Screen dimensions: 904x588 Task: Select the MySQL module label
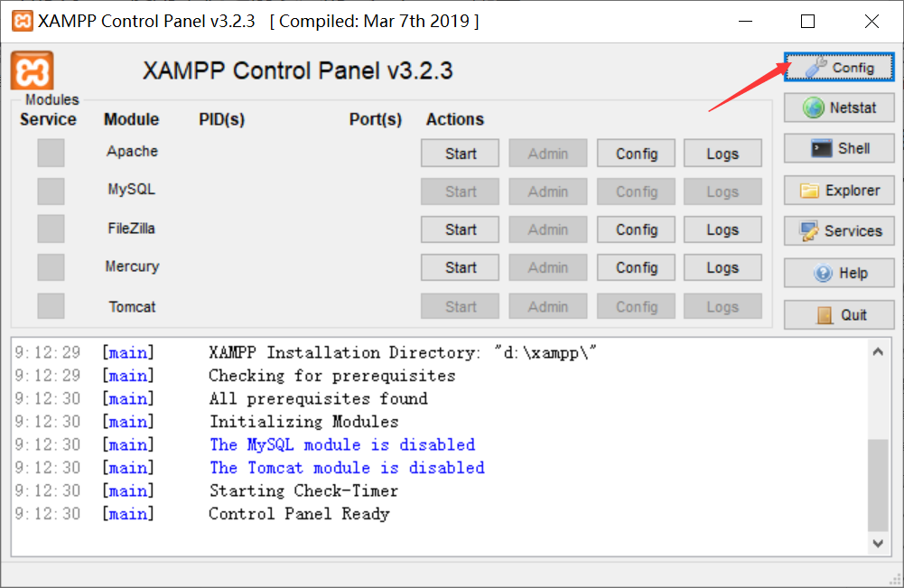point(132,189)
